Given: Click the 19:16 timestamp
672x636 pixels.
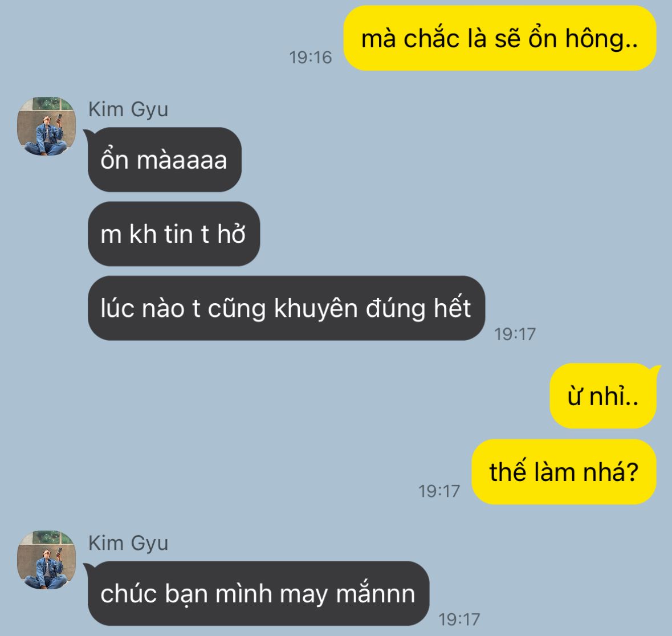Looking at the screenshot, I should (310, 58).
